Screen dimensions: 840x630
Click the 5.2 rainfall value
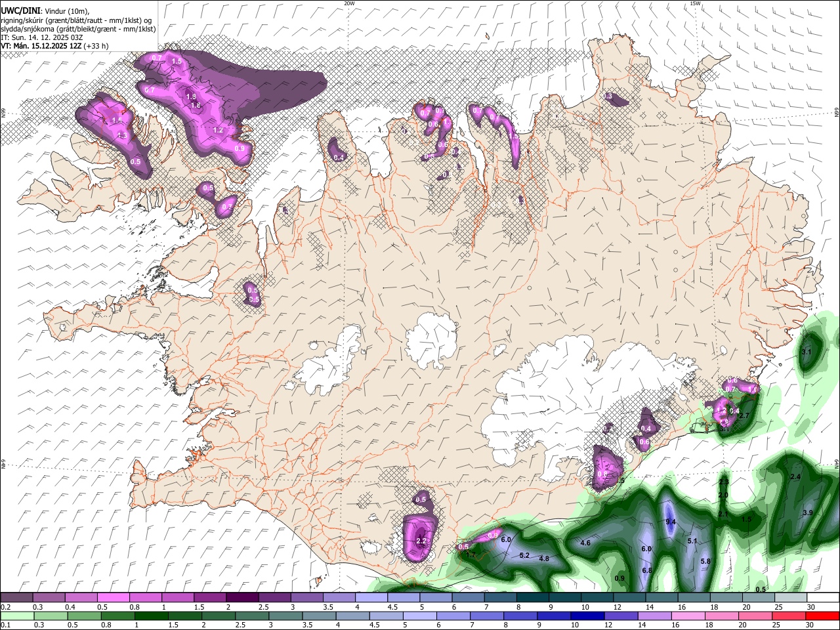[x=524, y=555]
